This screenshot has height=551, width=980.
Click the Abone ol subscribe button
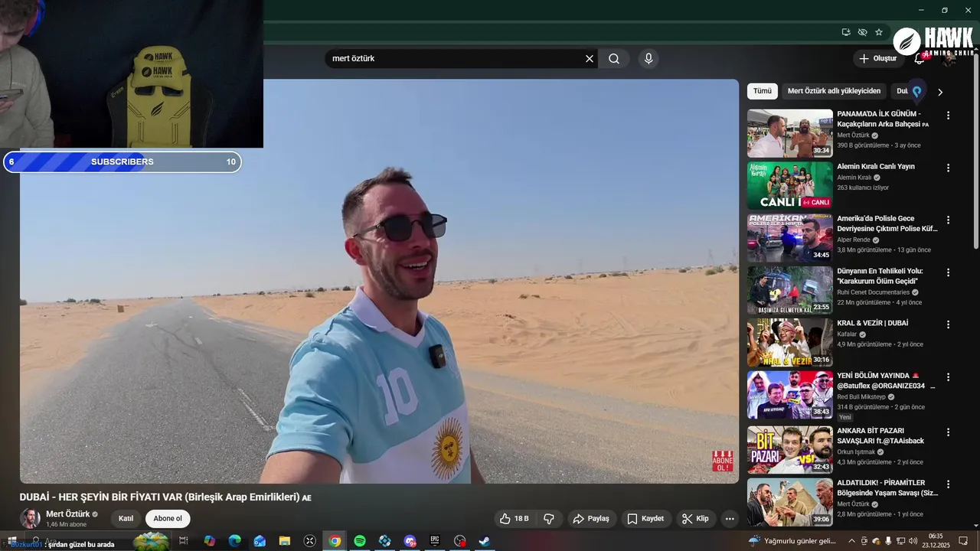(x=168, y=519)
